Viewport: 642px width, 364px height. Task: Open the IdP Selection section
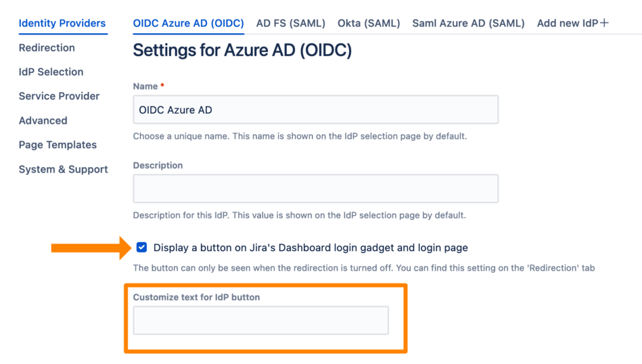click(x=51, y=72)
